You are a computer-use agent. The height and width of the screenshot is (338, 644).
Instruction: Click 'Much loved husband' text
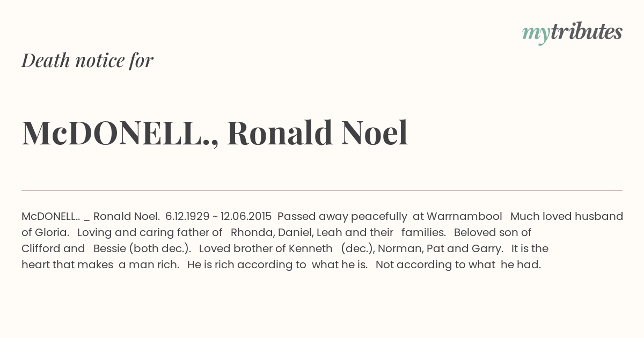click(x=567, y=216)
